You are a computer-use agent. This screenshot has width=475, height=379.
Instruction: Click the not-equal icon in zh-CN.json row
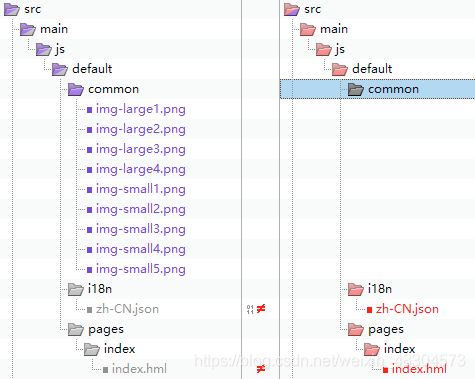[x=261, y=309]
